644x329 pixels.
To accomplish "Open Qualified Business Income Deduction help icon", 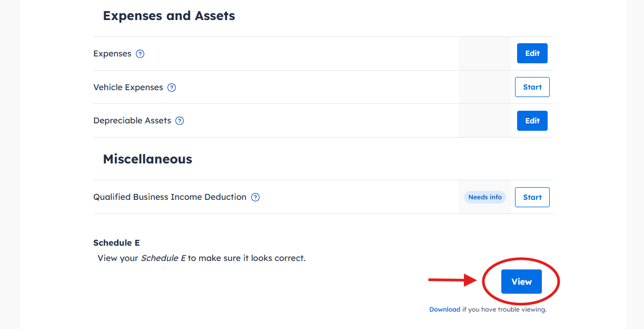I will pos(255,197).
